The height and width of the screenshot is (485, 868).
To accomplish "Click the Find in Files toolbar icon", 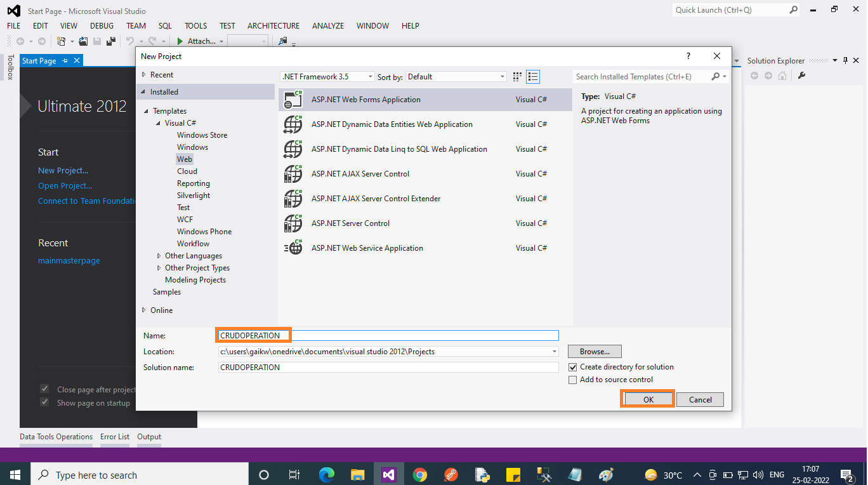I will [x=283, y=41].
